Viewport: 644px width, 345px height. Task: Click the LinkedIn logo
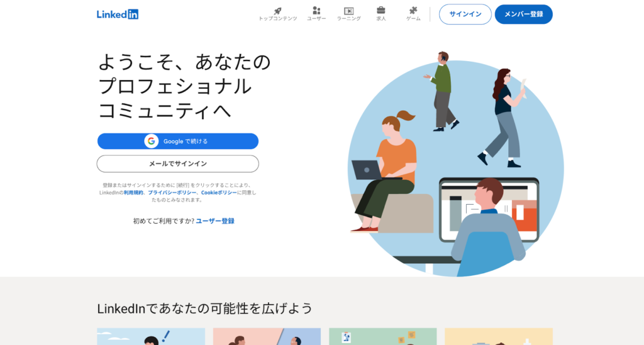(x=118, y=14)
